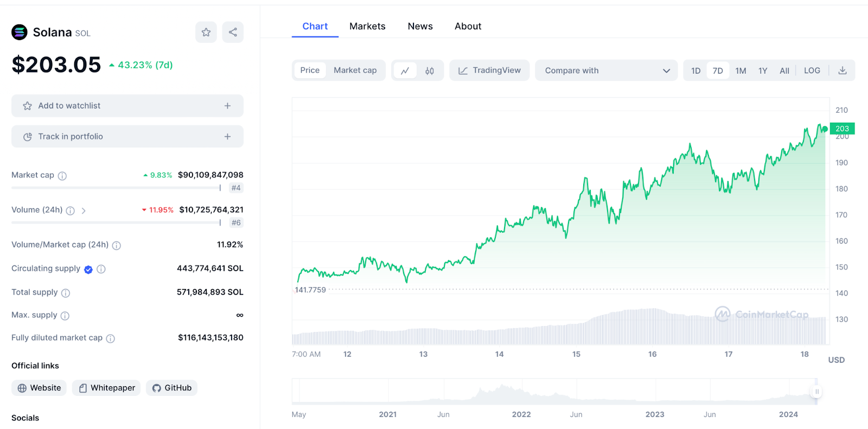Click the share icon button

pos(233,33)
